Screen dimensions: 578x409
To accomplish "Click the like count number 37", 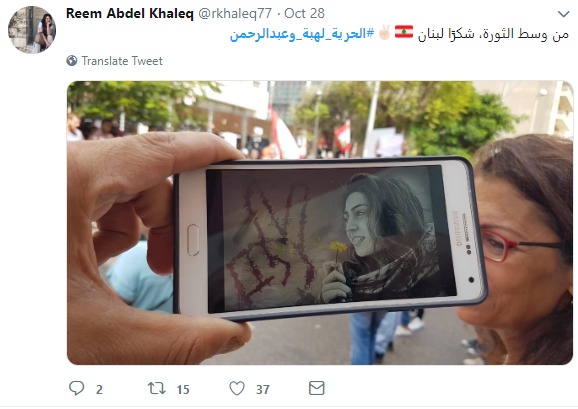I will pos(263,389).
